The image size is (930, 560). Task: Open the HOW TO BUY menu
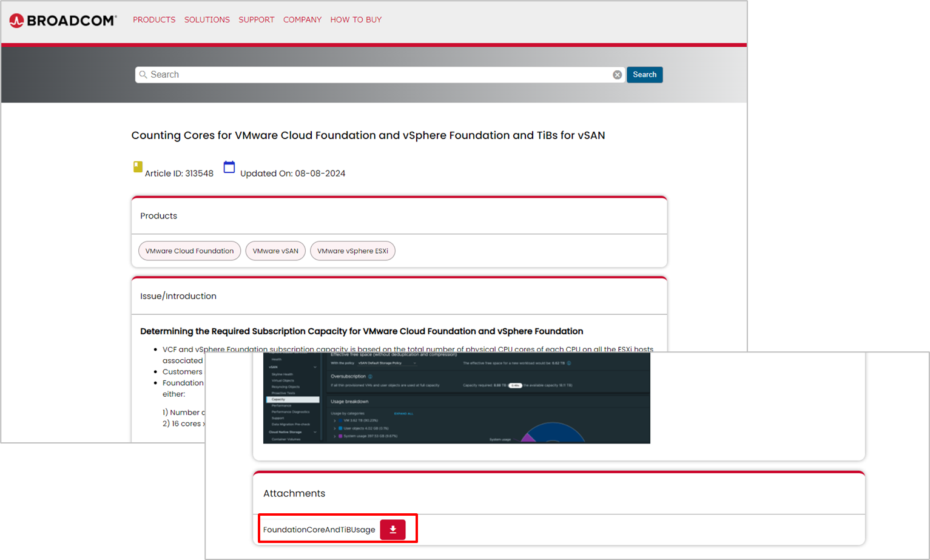[x=356, y=20]
